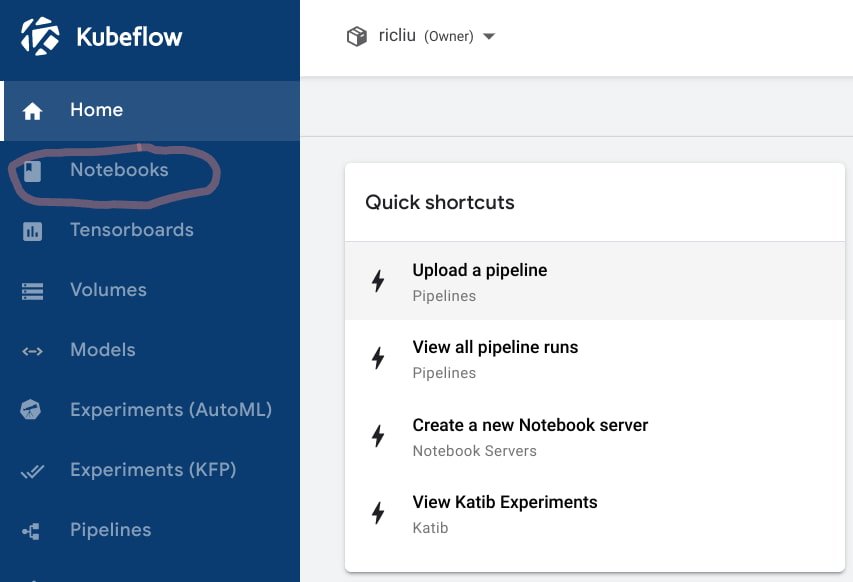Click the Tensorboards chart icon

pyautogui.click(x=32, y=231)
